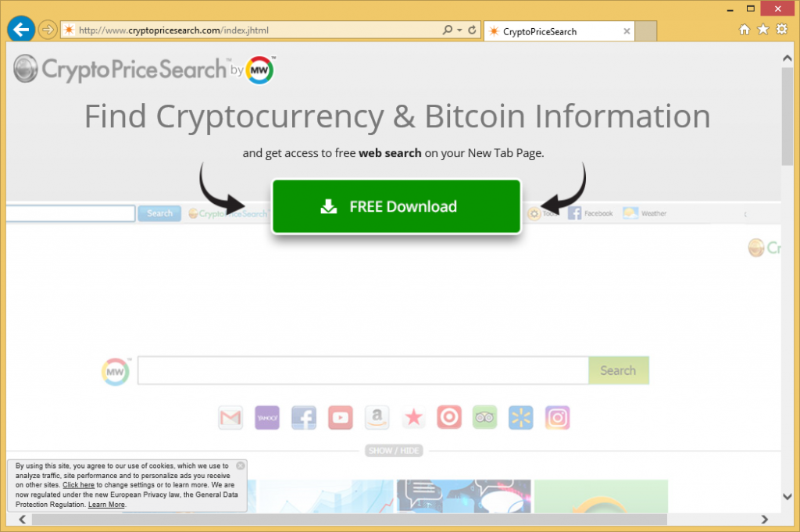Open a new blank tab
The image size is (800, 532).
[645, 31]
